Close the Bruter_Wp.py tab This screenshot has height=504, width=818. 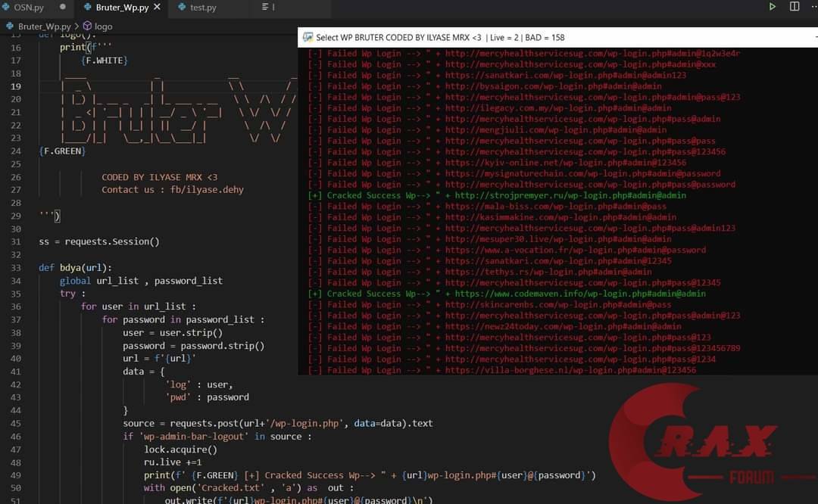click(157, 7)
